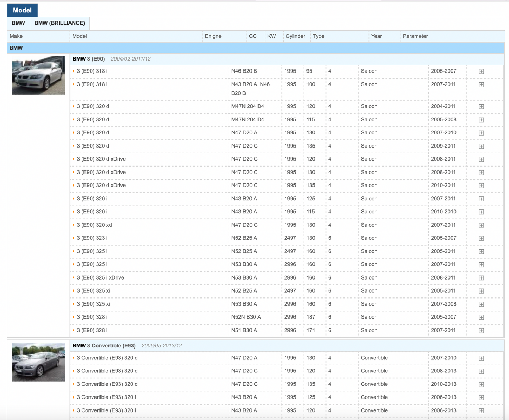
Task: Show parameters for Convertible 320 d 2010-2013
Action: (481, 384)
